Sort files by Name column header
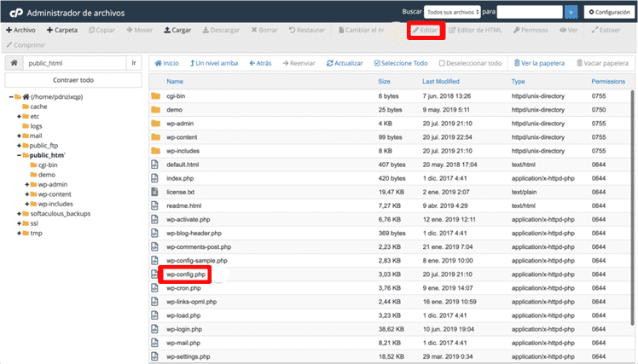 coord(175,81)
